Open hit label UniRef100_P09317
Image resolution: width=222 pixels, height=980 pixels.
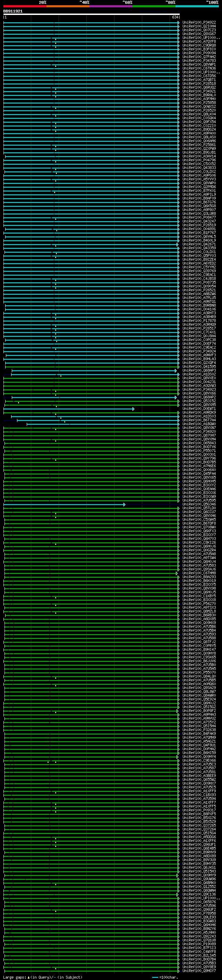[x=199, y=810]
